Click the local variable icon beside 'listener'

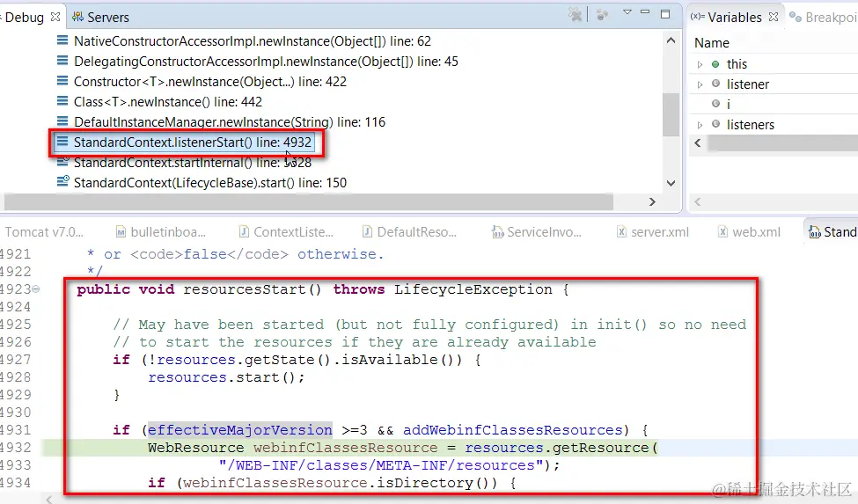point(715,84)
